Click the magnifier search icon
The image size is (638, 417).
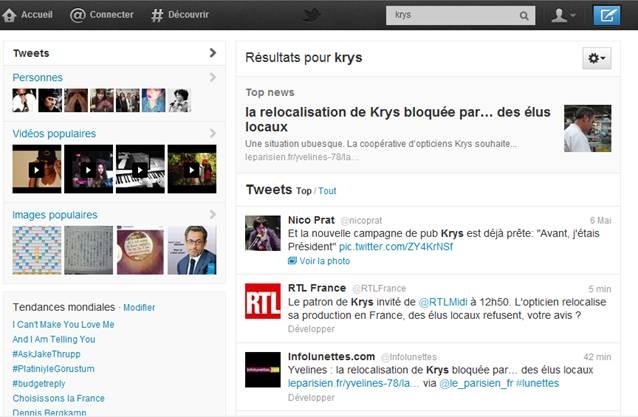pos(524,16)
